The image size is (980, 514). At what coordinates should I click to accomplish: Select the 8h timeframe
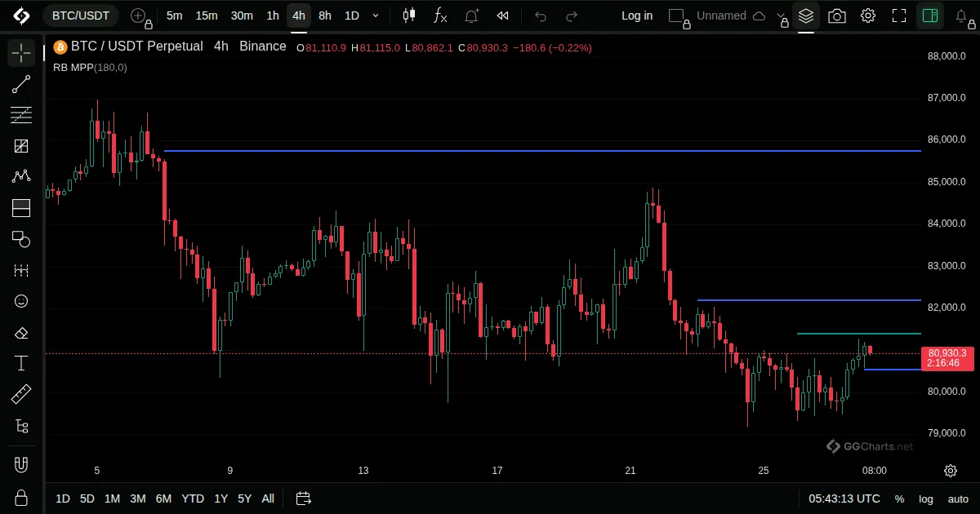tap(325, 16)
